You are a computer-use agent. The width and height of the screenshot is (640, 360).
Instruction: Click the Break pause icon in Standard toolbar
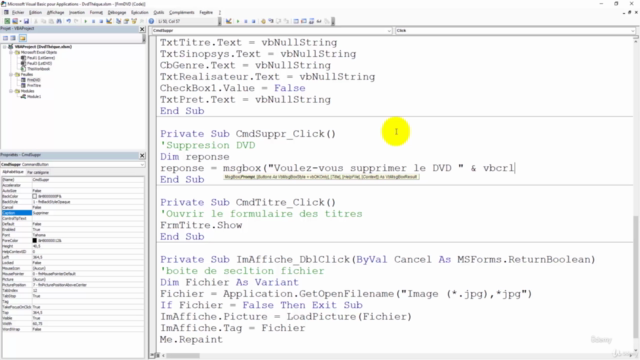click(x=93, y=21)
